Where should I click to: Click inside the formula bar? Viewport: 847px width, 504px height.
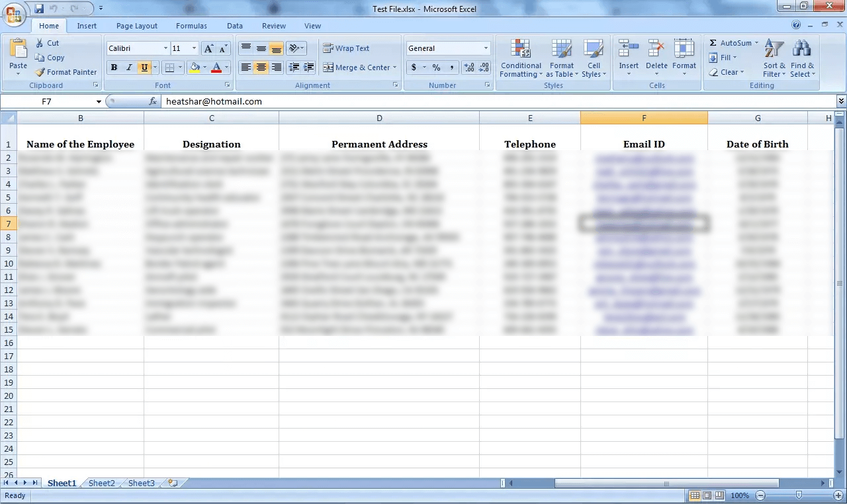[331, 101]
